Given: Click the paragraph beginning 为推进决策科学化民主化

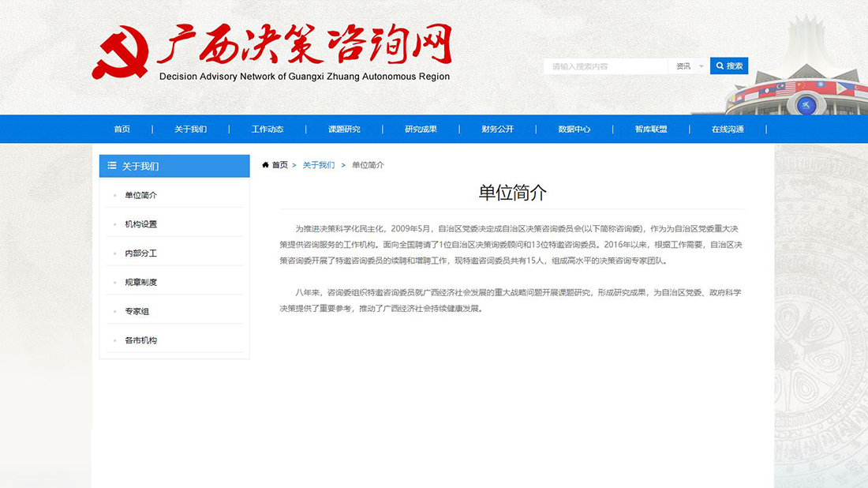Looking at the screenshot, I should (511, 244).
